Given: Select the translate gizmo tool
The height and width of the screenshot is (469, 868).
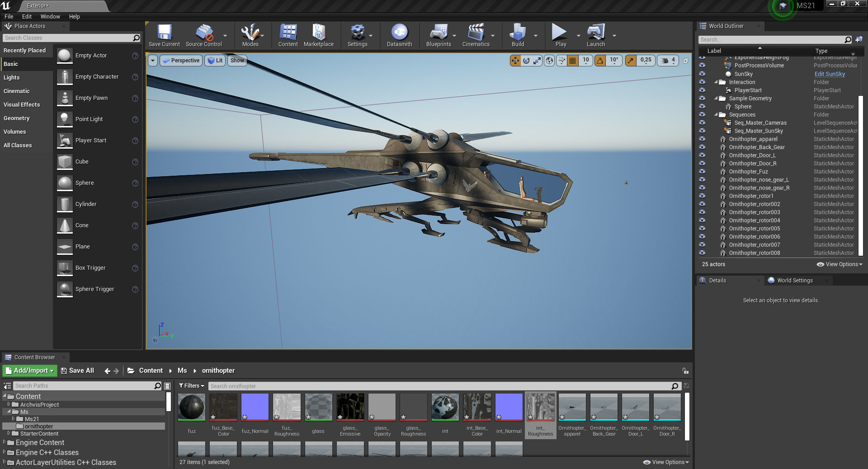Looking at the screenshot, I should [515, 61].
